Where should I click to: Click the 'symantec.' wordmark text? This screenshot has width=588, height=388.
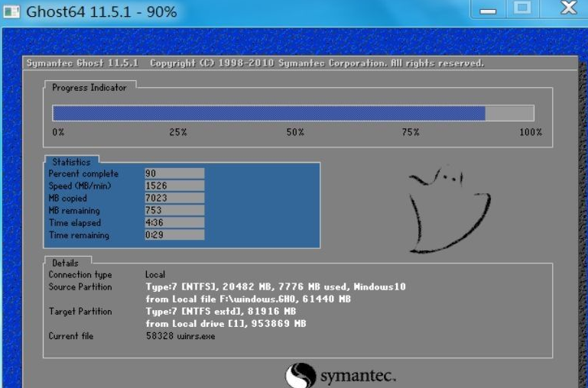358,375
